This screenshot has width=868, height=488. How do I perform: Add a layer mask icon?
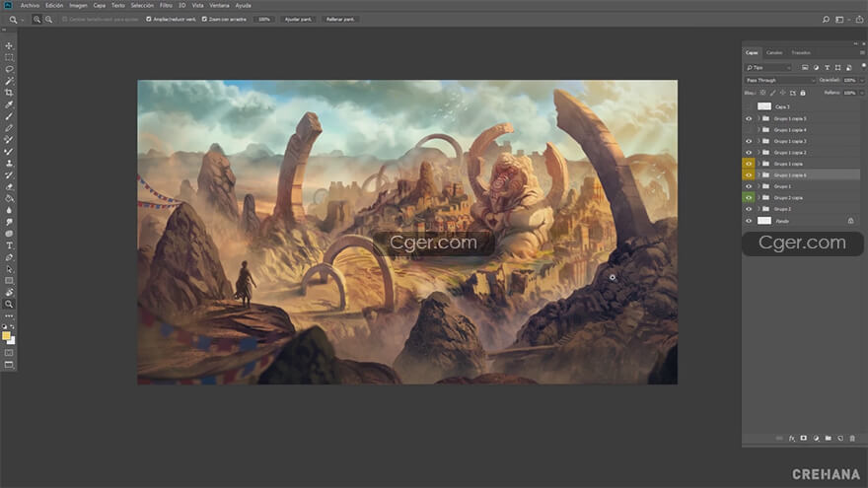point(804,438)
